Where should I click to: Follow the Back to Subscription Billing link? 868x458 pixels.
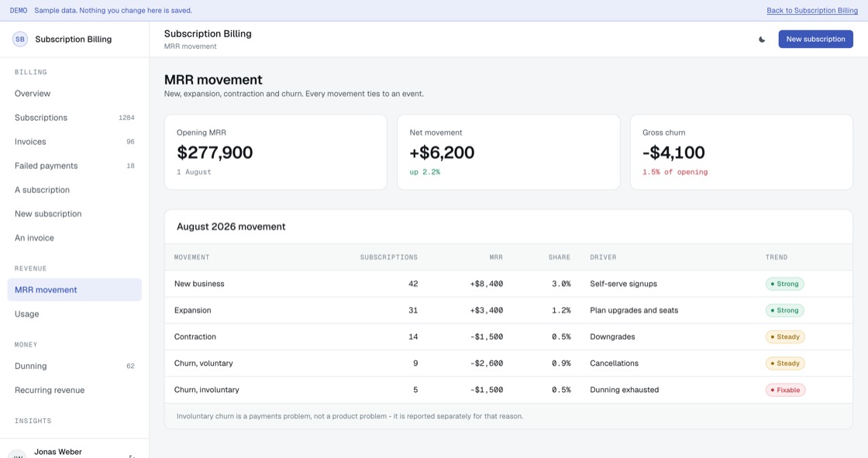812,11
